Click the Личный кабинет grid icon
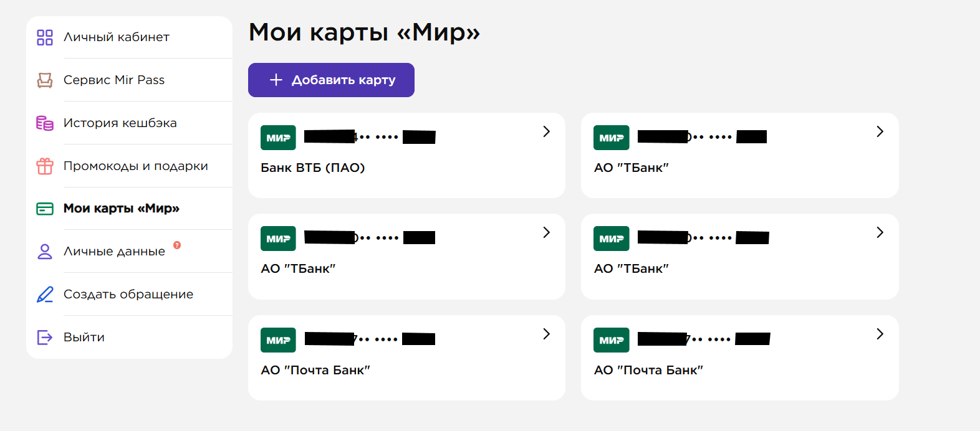The width and height of the screenshot is (980, 431). 44,37
